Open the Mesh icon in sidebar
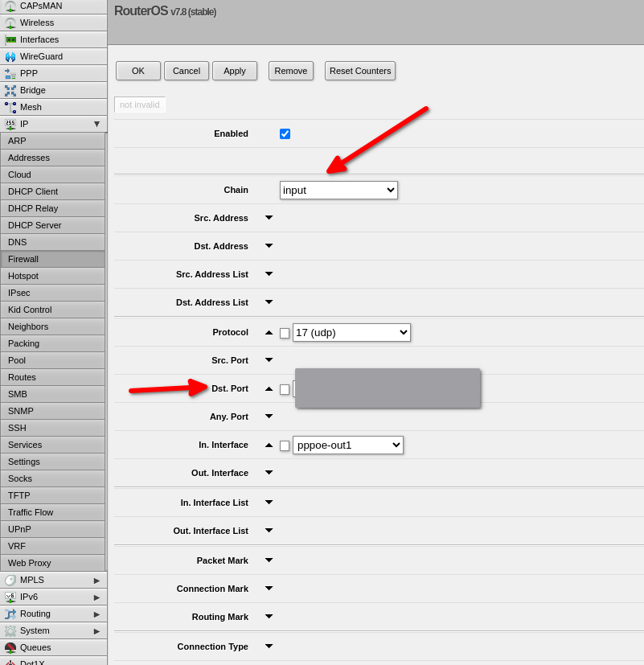The image size is (644, 665). click(10, 107)
